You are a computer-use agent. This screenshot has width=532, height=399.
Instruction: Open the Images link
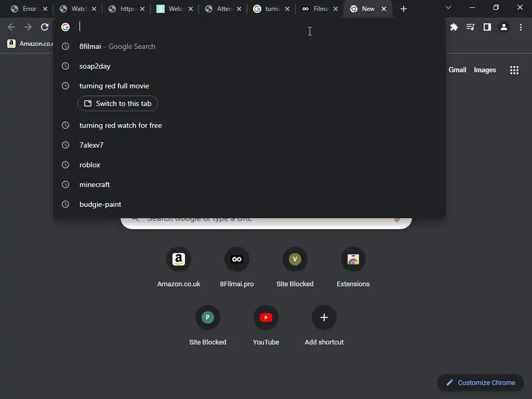click(485, 70)
